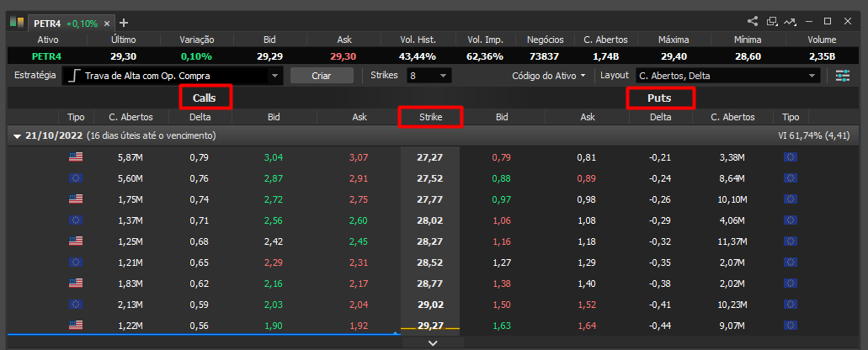Viewport: 868px width, 350px height.
Task: Click put delta -0,38
Action: pyautogui.click(x=660, y=284)
